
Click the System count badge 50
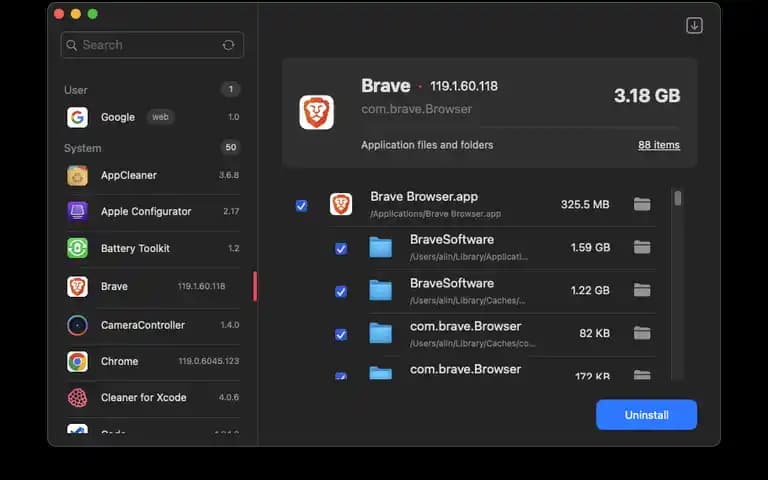coord(231,147)
